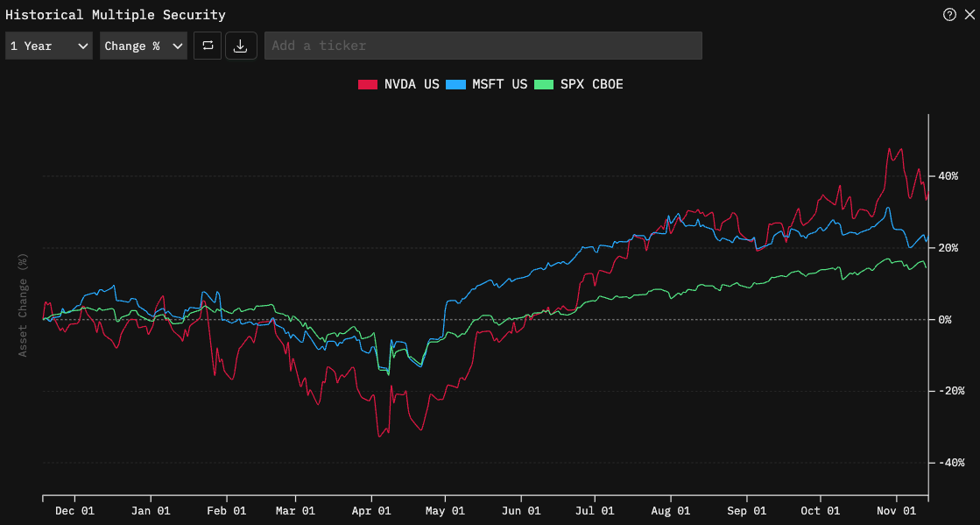Click the NVDA US legend label
980x525 pixels.
point(412,84)
